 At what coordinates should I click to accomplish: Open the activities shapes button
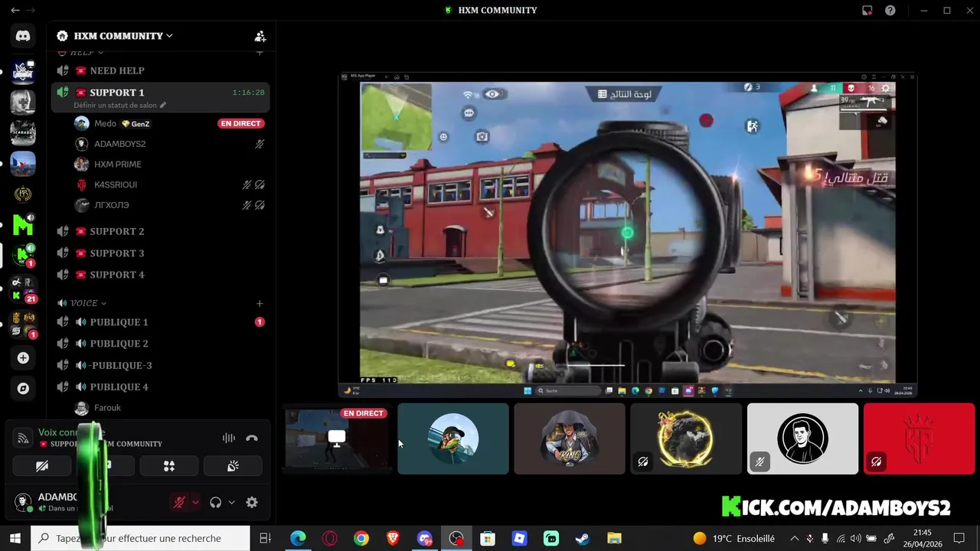pyautogui.click(x=169, y=465)
